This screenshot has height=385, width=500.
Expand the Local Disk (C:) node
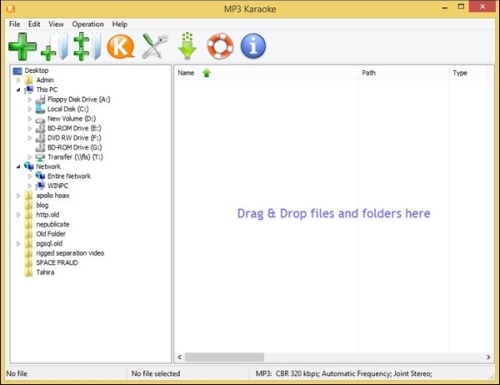click(30, 109)
